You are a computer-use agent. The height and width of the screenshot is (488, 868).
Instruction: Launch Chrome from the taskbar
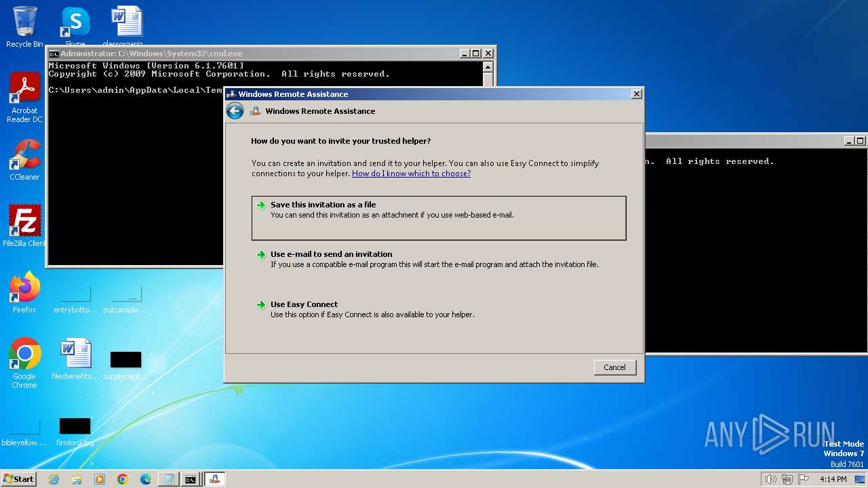tap(123, 479)
